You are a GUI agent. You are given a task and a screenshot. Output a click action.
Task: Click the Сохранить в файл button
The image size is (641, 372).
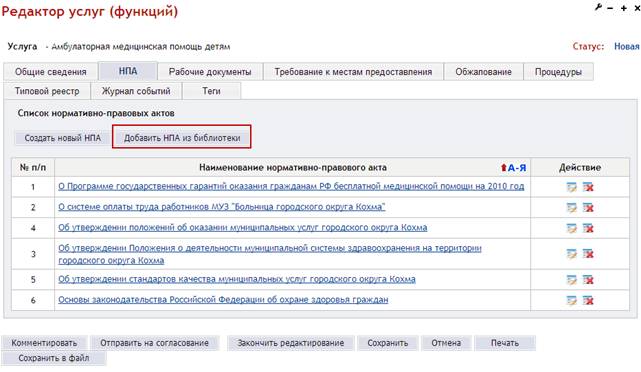click(x=54, y=359)
